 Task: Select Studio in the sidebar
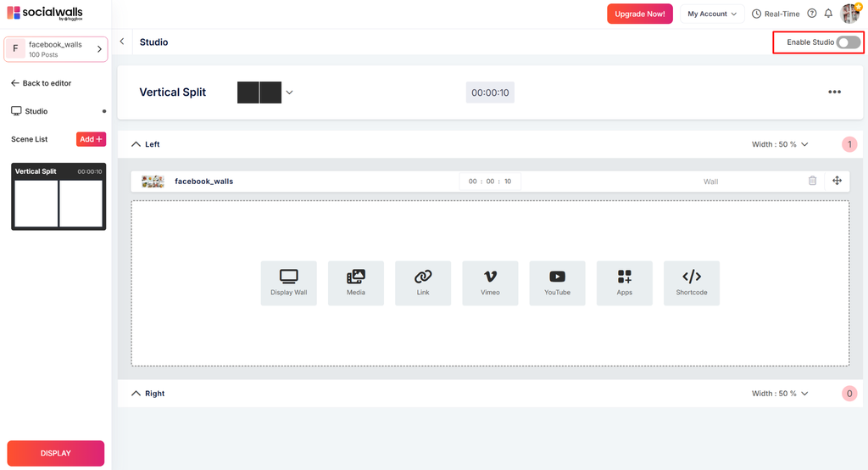pyautogui.click(x=30, y=111)
